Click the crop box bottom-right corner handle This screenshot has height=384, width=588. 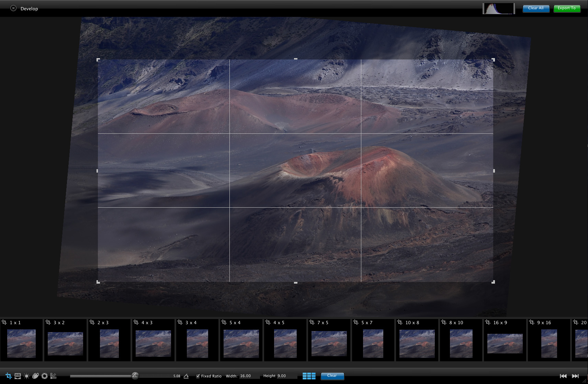coord(493,282)
